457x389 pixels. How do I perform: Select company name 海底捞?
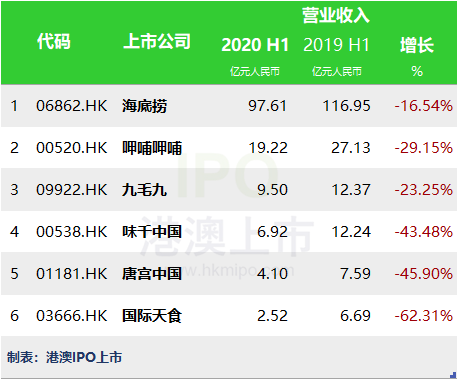tap(144, 106)
